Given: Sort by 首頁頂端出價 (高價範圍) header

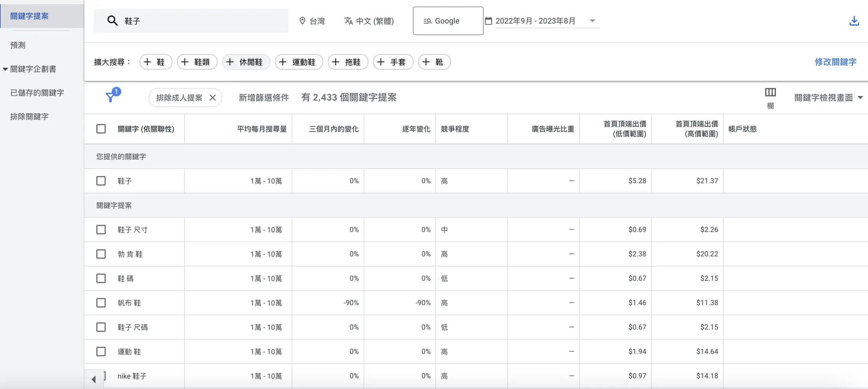Looking at the screenshot, I should coord(697,129).
